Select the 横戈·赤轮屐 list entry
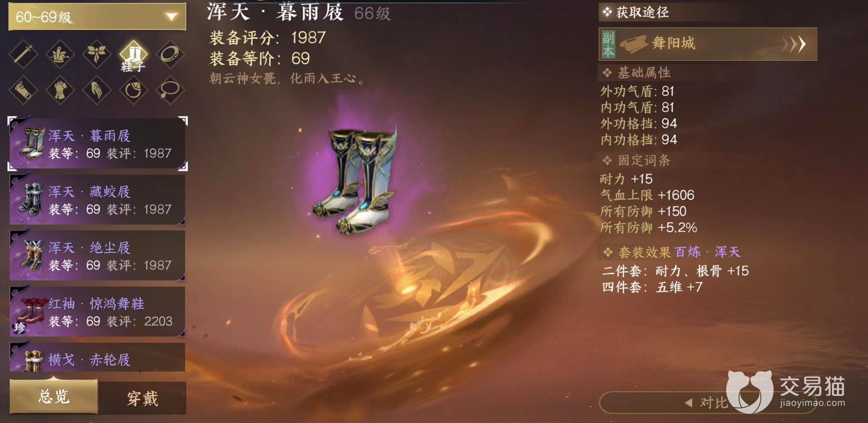 97,357
